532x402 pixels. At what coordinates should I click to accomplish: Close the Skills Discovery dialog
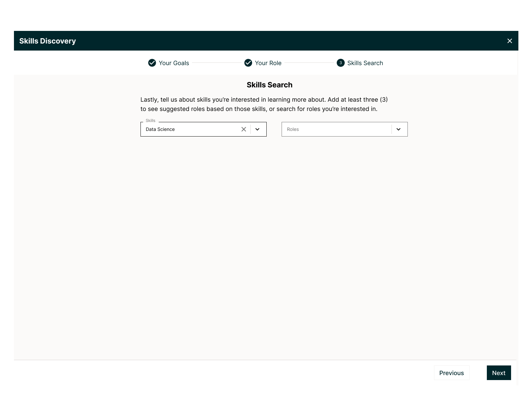pos(509,41)
